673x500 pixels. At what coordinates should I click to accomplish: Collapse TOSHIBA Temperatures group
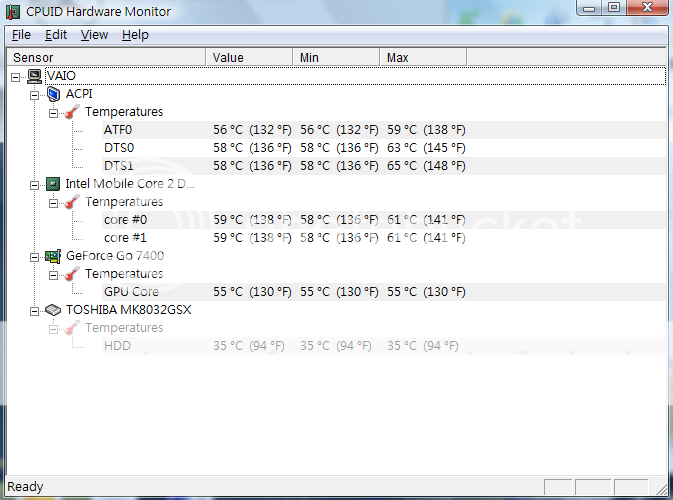point(53,329)
